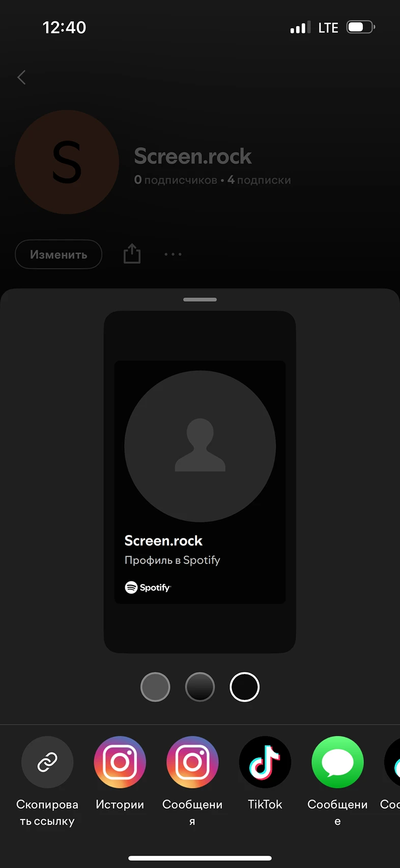Viewport: 400px width, 868px height.
Task: Select the dark gradient card color swatch
Action: tap(200, 687)
